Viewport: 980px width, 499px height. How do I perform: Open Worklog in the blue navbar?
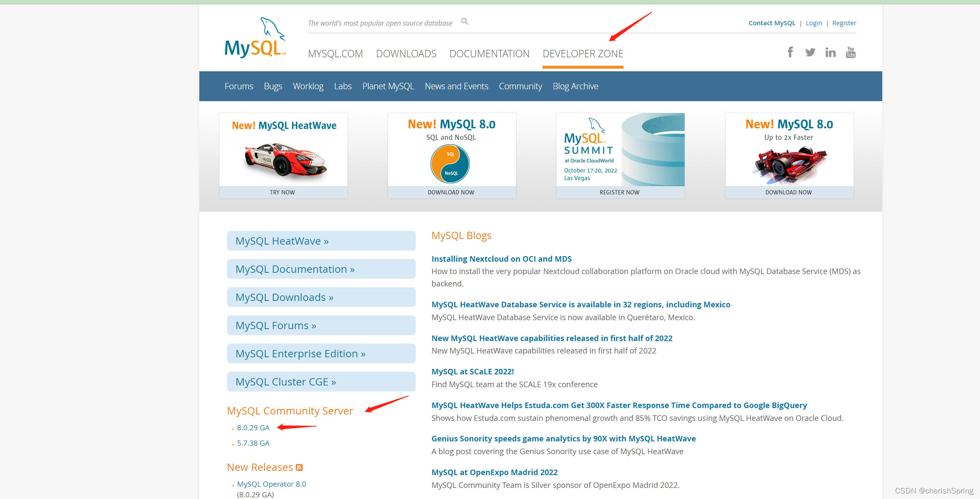tap(308, 86)
